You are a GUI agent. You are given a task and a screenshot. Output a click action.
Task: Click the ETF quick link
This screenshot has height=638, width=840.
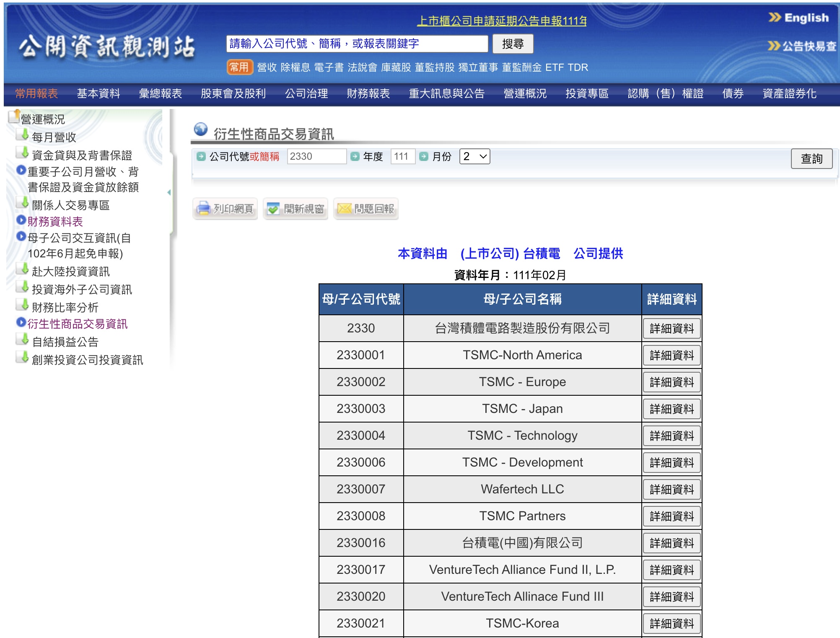tap(555, 67)
